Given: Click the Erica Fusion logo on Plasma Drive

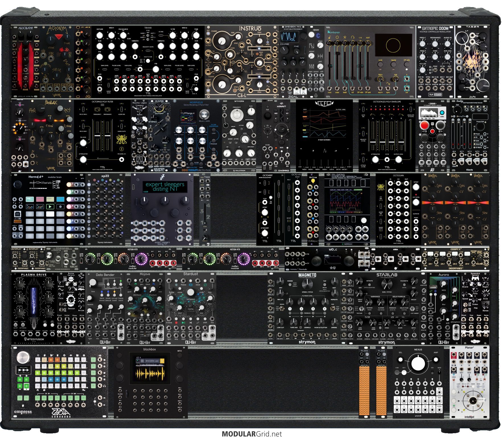Looking at the screenshot, I should 34,339.
